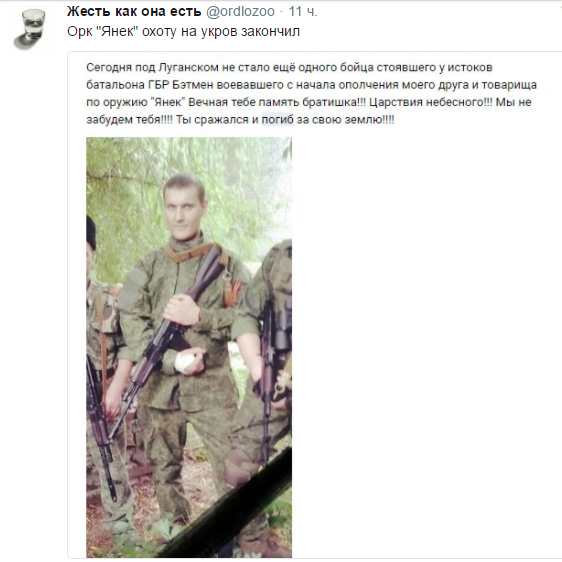
Task: Open the embedded photo of the soldier
Action: click(189, 347)
